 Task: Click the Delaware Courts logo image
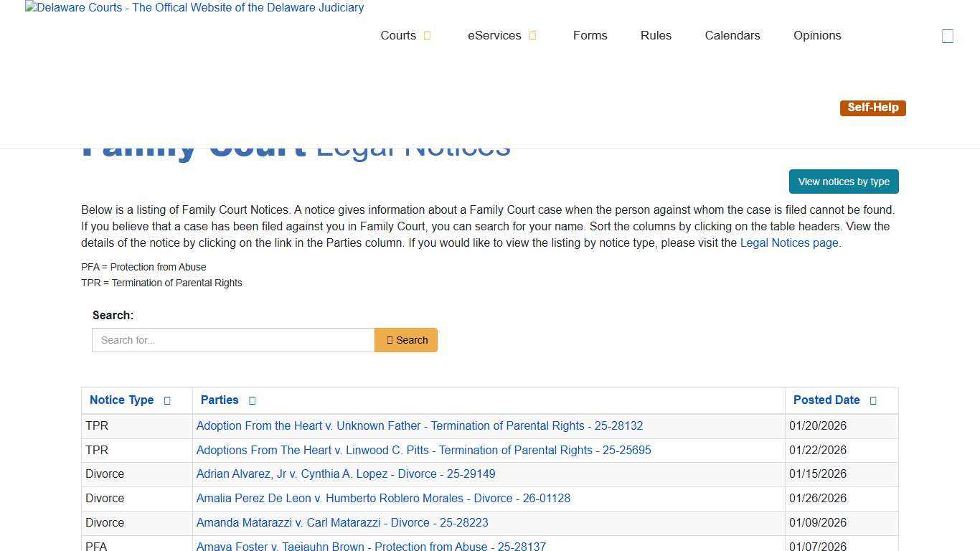pyautogui.click(x=194, y=8)
